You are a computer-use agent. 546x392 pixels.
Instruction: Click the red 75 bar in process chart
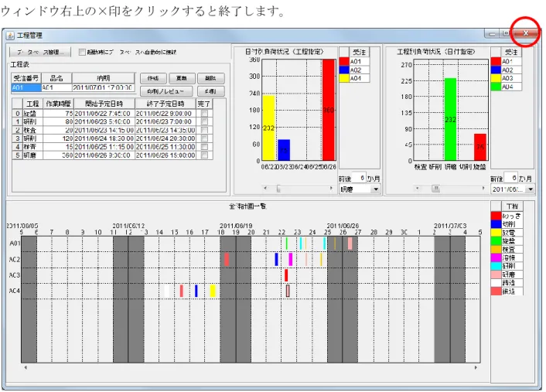[x=479, y=147]
